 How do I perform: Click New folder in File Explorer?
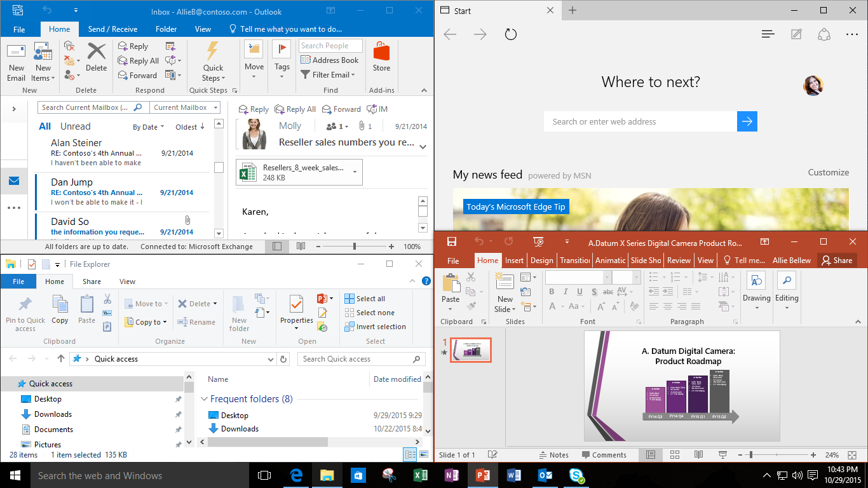(240, 314)
